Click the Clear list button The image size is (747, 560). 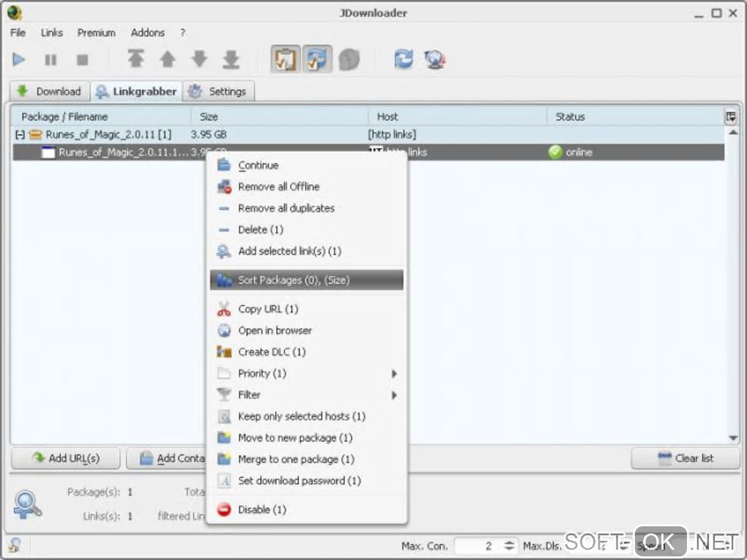pyautogui.click(x=685, y=458)
